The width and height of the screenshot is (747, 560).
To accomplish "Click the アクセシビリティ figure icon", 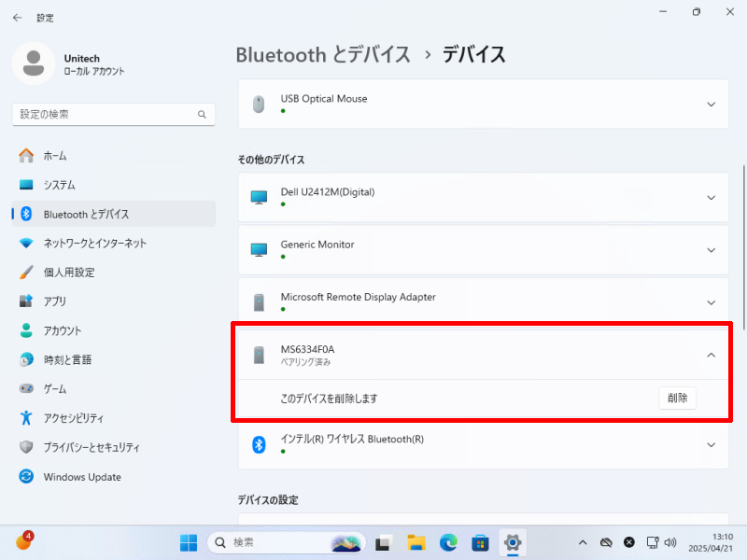I will [x=26, y=417].
